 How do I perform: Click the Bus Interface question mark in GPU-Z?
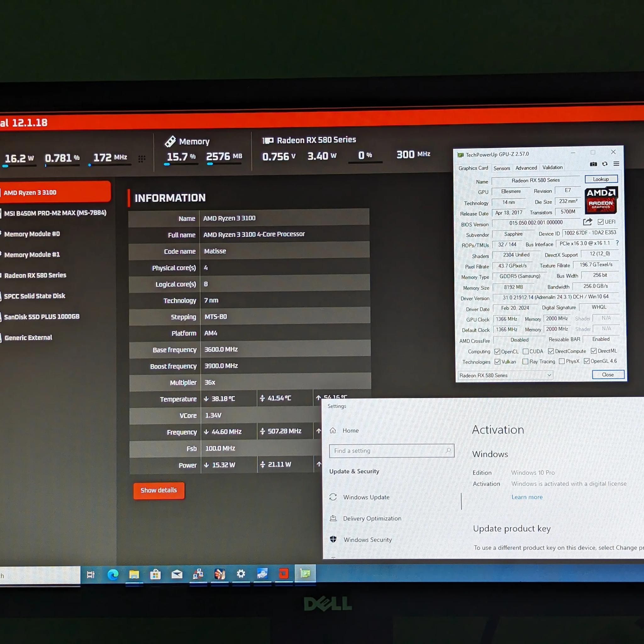[617, 243]
